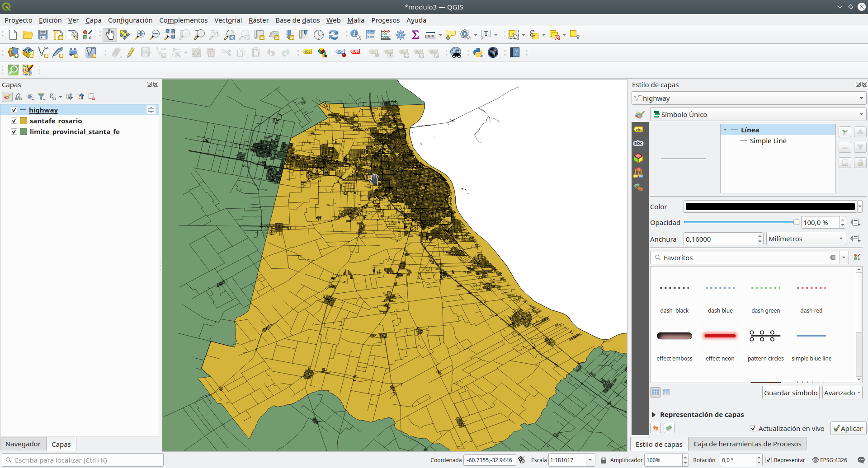Click filter legend funnel icon in Capas

42,97
